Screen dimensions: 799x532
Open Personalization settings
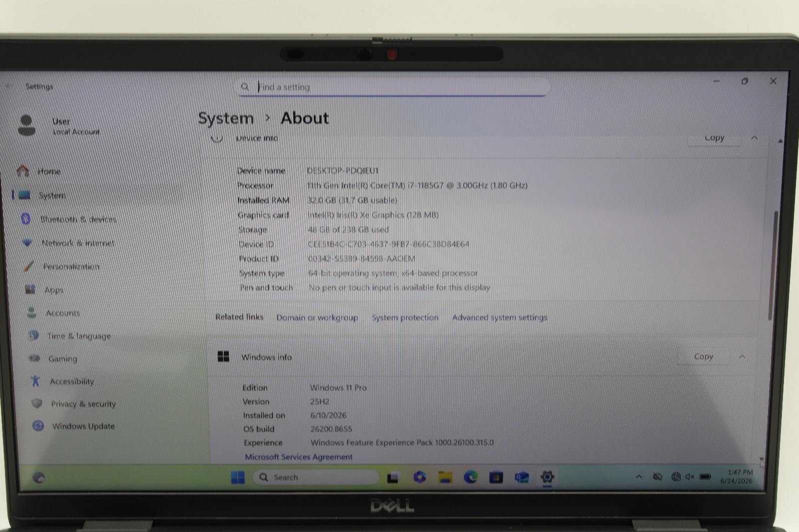pyautogui.click(x=71, y=266)
